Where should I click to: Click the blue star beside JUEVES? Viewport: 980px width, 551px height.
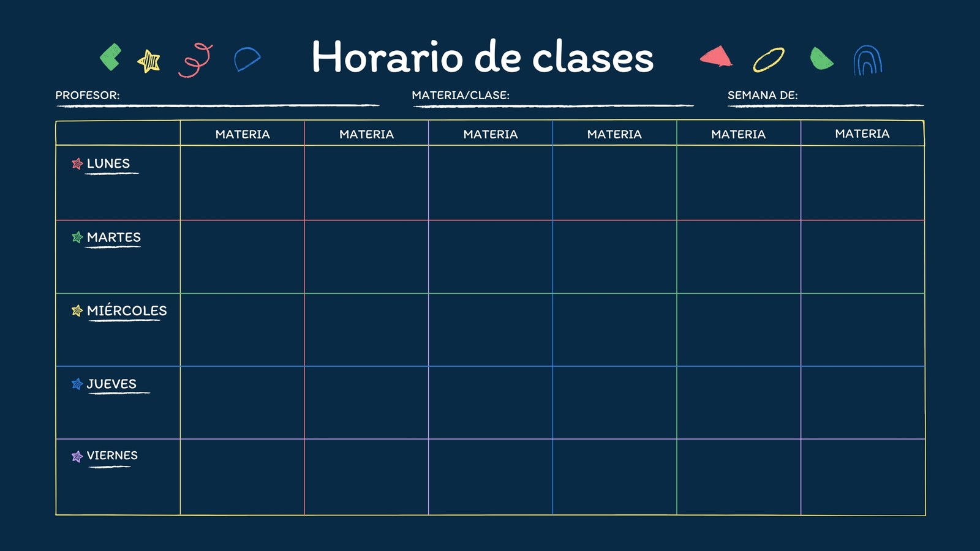coord(77,384)
